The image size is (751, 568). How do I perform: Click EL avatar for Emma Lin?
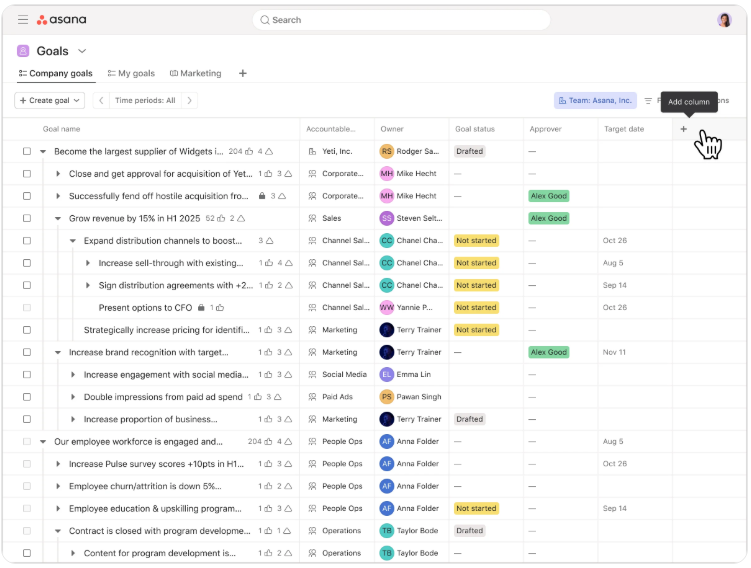coord(387,375)
